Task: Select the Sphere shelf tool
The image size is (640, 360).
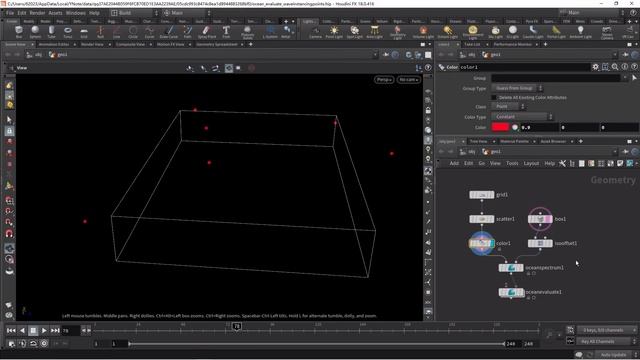Action: tap(35, 31)
